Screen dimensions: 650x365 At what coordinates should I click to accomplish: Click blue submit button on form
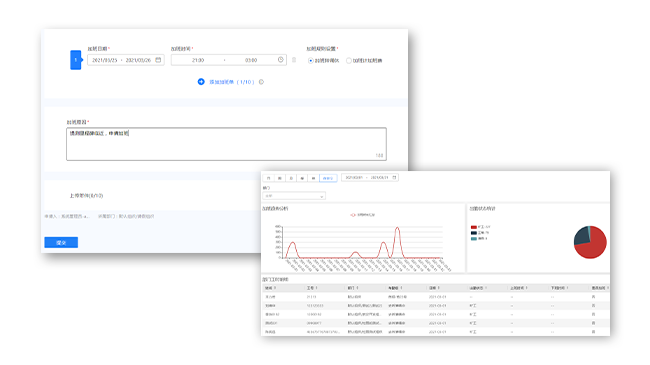click(x=61, y=243)
